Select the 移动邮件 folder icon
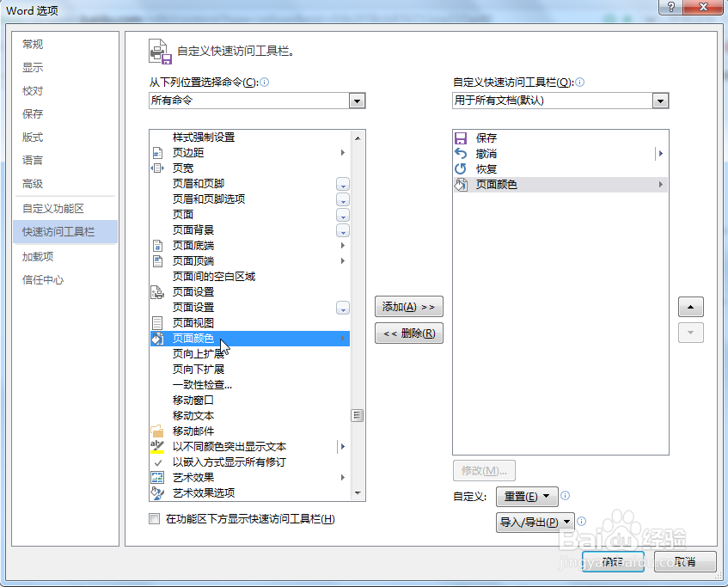 (158, 431)
